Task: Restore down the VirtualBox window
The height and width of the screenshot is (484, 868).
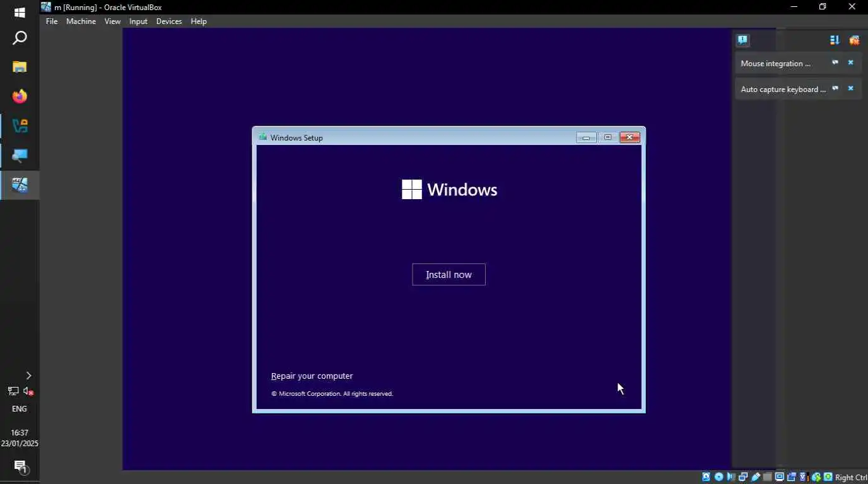Action: pos(823,7)
